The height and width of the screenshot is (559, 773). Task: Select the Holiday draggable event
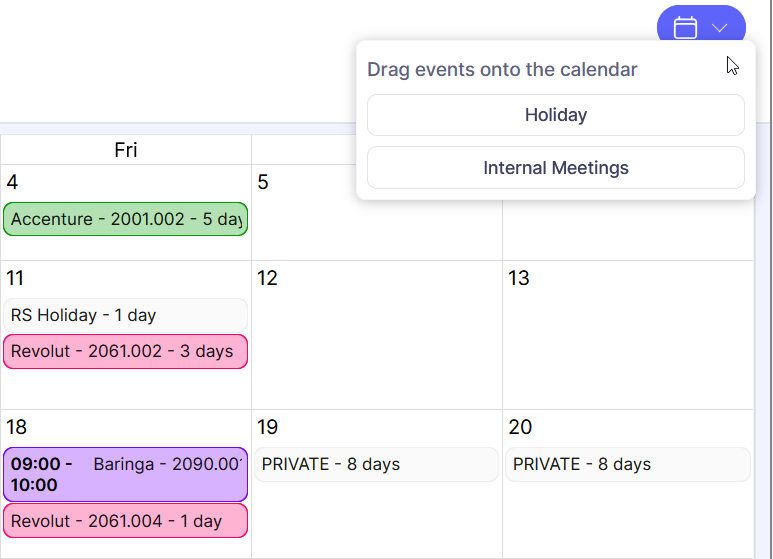coord(555,115)
